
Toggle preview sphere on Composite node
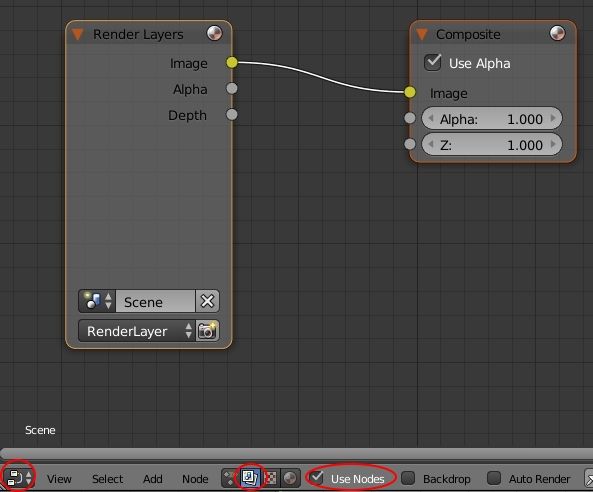click(x=557, y=33)
